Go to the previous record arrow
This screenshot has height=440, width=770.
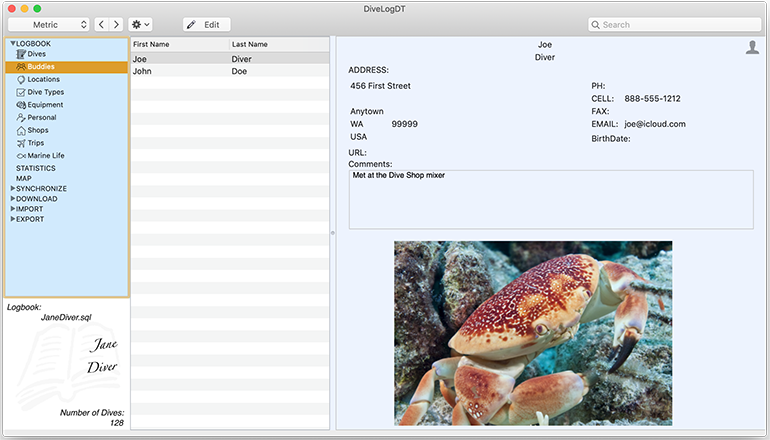101,24
